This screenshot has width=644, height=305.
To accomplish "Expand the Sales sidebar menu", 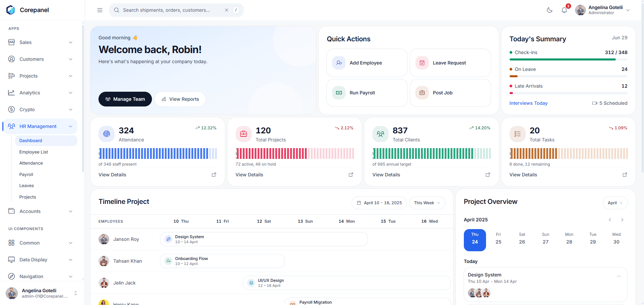I will pos(40,42).
